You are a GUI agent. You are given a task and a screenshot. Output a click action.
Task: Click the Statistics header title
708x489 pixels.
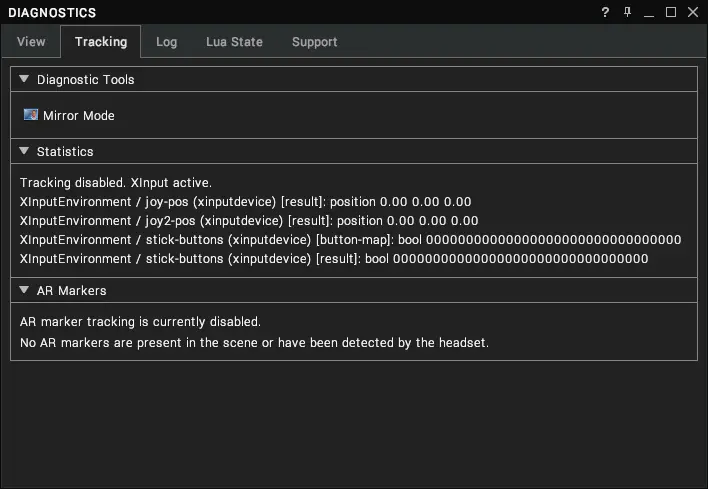tap(65, 151)
